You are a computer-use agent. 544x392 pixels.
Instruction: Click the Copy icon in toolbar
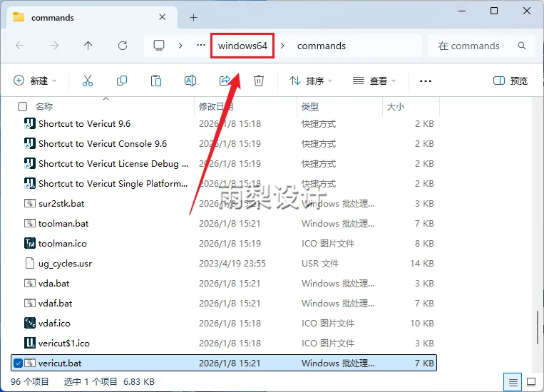tap(122, 81)
